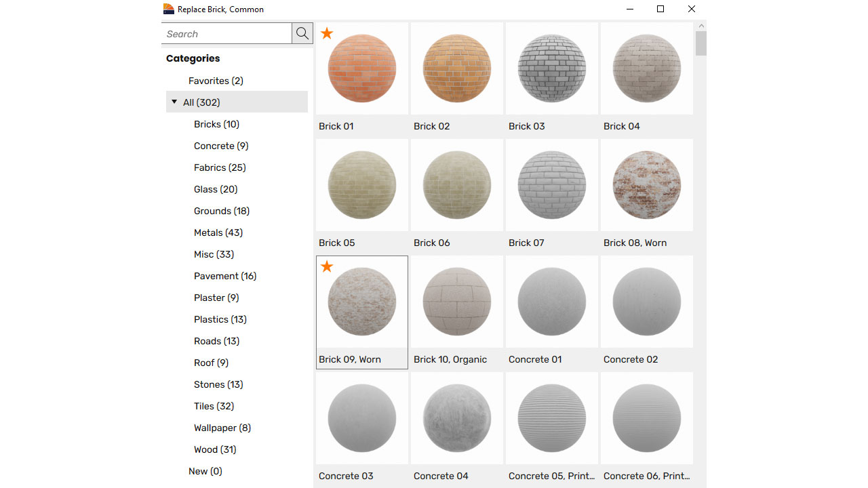This screenshot has height=488, width=868.
Task: Select the Brick 09, Worn material thumbnail
Action: click(x=362, y=302)
